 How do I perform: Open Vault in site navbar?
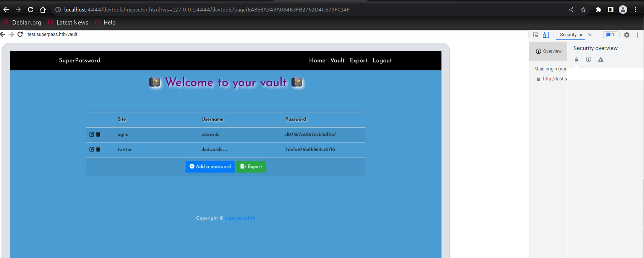pyautogui.click(x=337, y=60)
